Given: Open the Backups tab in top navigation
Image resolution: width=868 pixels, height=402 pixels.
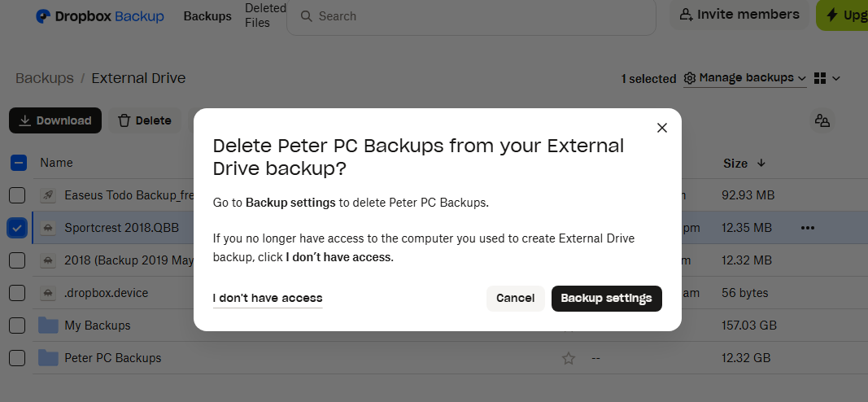Looking at the screenshot, I should point(207,16).
